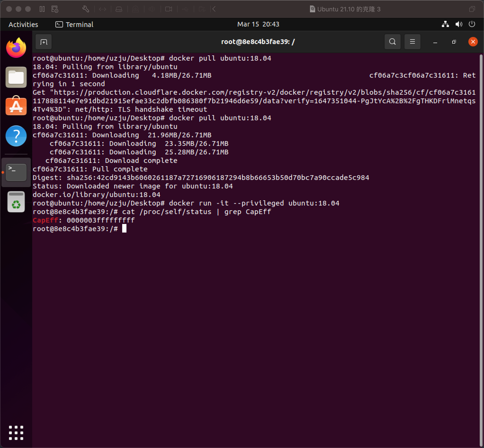484x448 pixels.
Task: Click the network status icon
Action: [x=445, y=24]
